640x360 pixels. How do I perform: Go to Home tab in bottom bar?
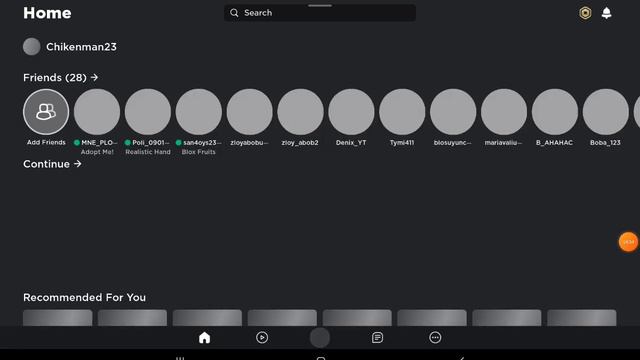204,338
